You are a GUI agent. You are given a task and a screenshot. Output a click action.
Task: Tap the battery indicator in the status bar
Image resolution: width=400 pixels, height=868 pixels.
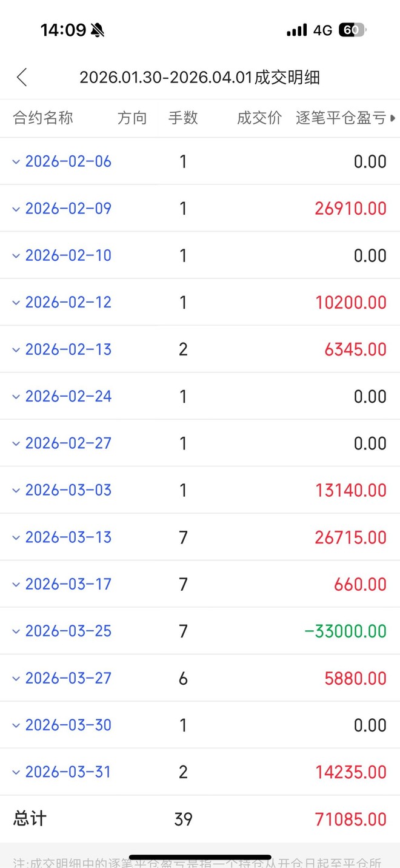(352, 30)
